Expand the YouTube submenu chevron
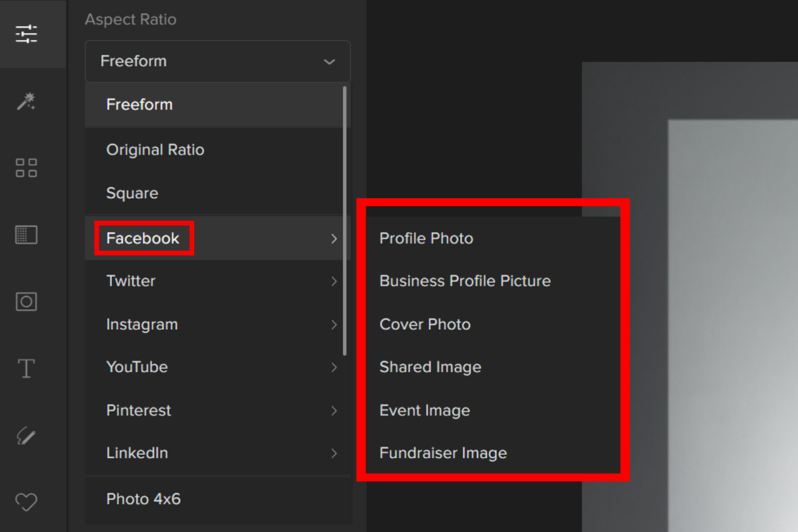This screenshot has height=532, width=798. (x=334, y=367)
